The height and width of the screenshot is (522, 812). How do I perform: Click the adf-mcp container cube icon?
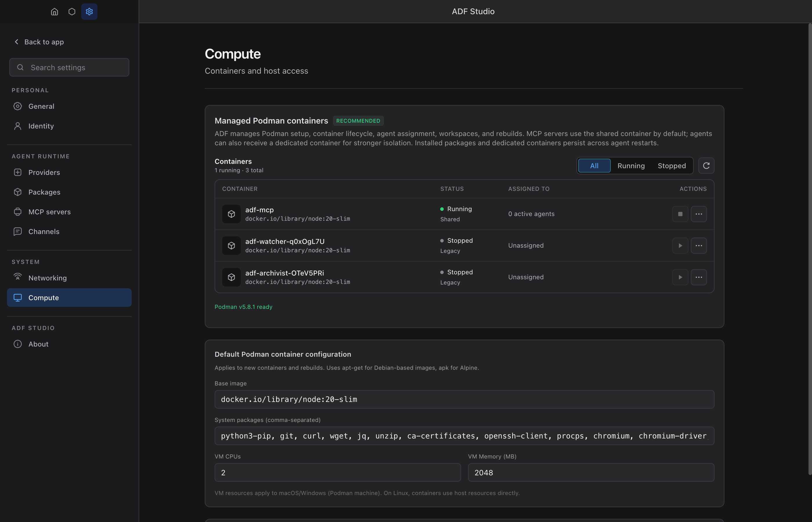(231, 214)
